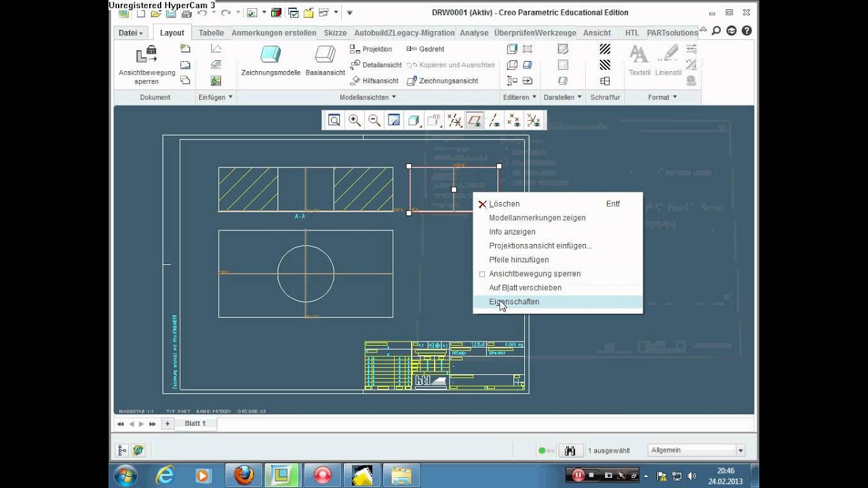This screenshot has height=488, width=868.
Task: Add a new sheet with the plus button
Action: 167,424
